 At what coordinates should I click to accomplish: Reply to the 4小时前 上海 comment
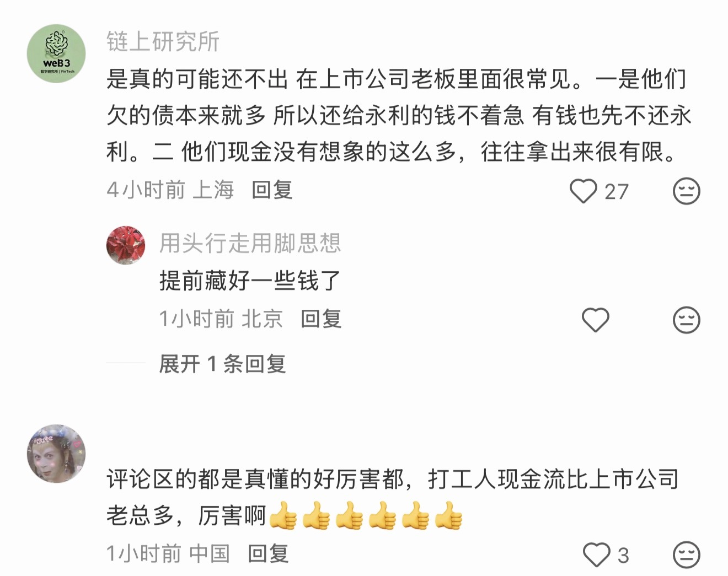(272, 190)
